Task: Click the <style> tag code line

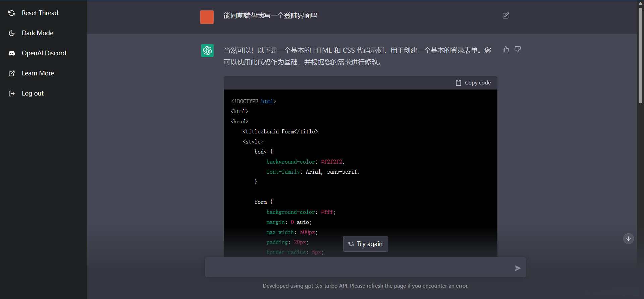Action: 253,142
